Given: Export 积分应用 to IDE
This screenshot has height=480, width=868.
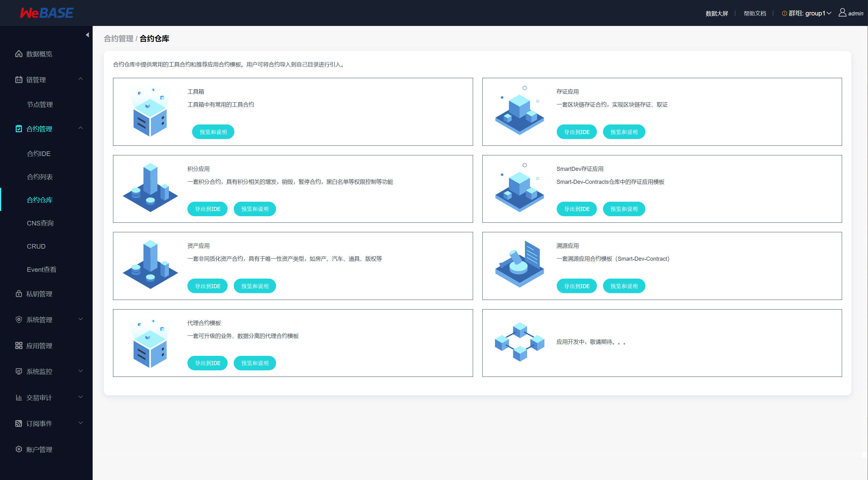Looking at the screenshot, I should point(208,209).
